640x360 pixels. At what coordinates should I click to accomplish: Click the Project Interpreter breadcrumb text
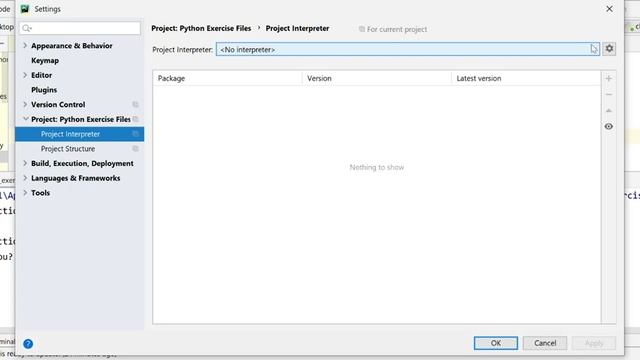point(298,29)
